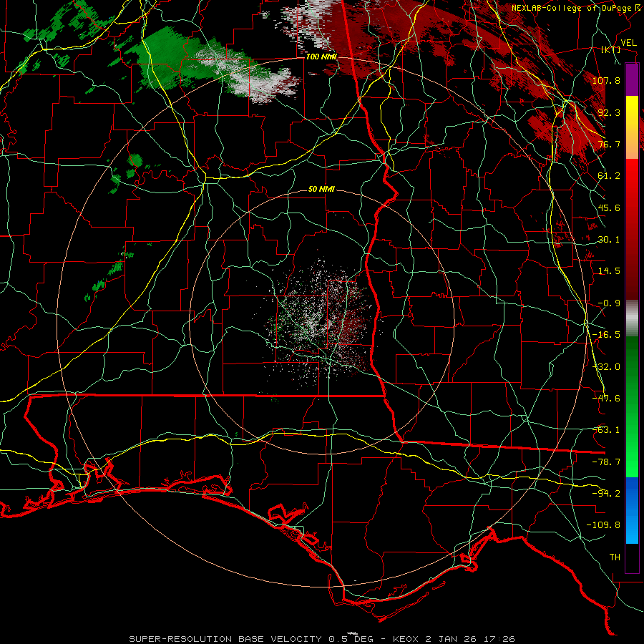This screenshot has width=644, height=644.
Task: Click the -47.6 velocity scale value
Action: [x=606, y=399]
